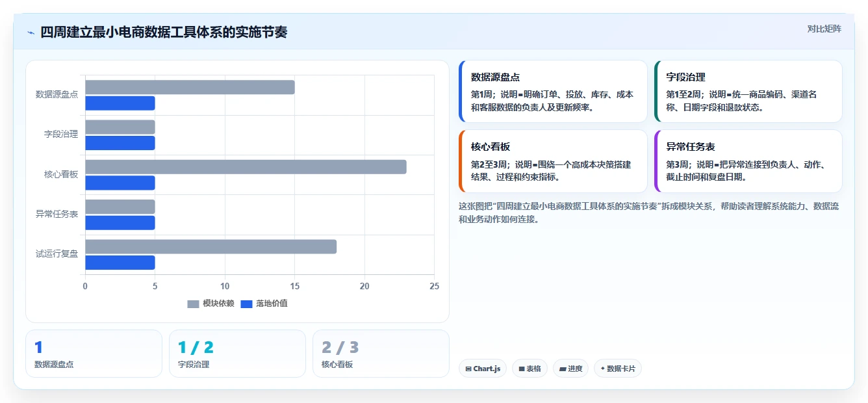Image resolution: width=868 pixels, height=403 pixels.
Task: Toggle the 落地价值 legend item
Action: click(264, 304)
